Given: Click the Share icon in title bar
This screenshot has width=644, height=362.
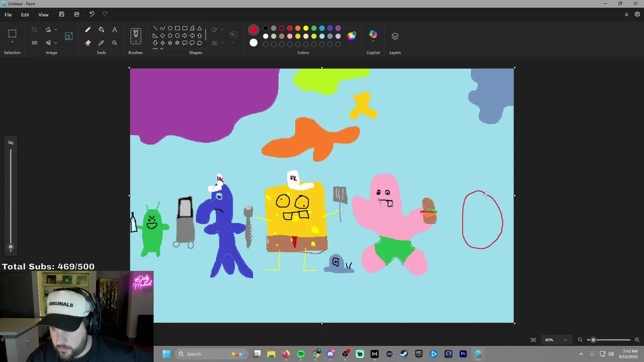Looking at the screenshot, I should (x=76, y=15).
